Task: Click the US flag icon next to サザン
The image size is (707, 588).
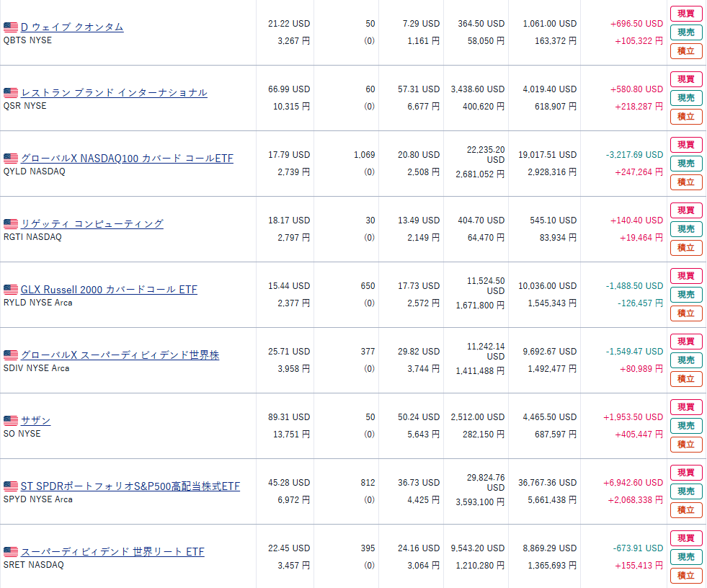Action: click(x=10, y=421)
